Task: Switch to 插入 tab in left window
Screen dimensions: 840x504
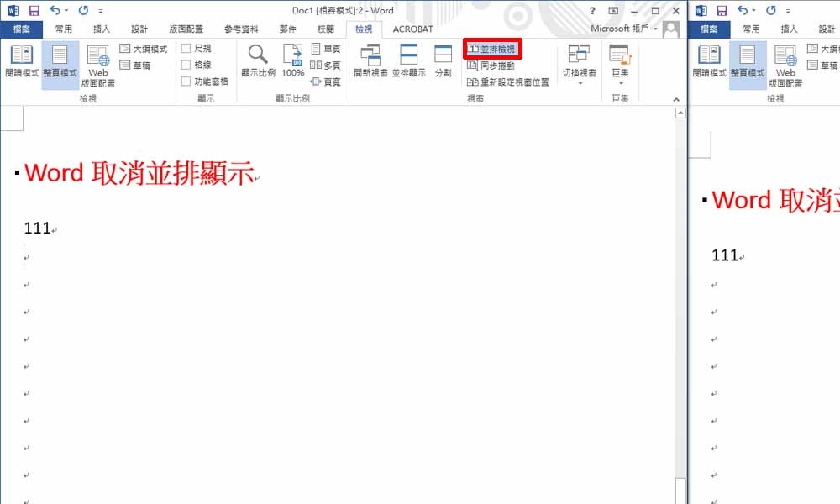Action: [102, 29]
